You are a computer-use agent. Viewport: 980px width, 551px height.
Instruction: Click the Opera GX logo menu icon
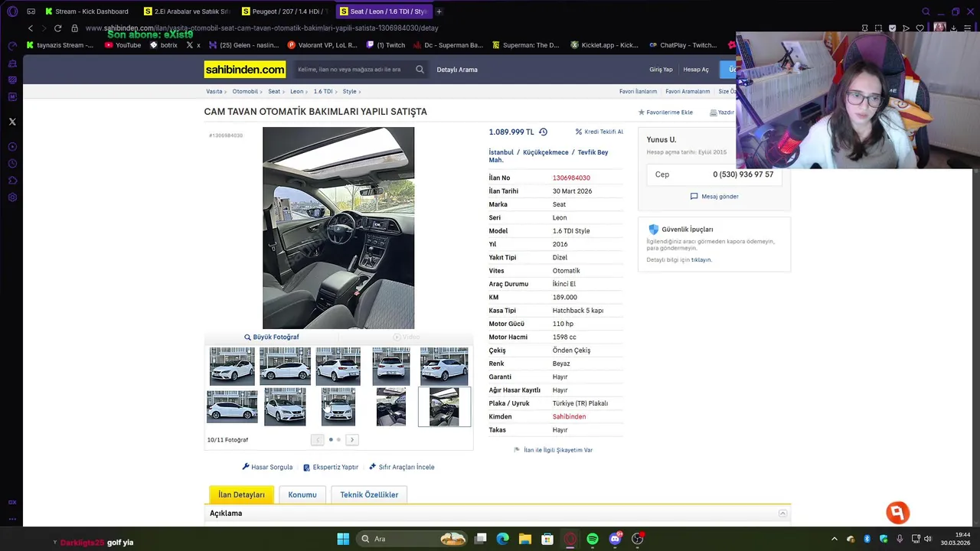tap(12, 11)
